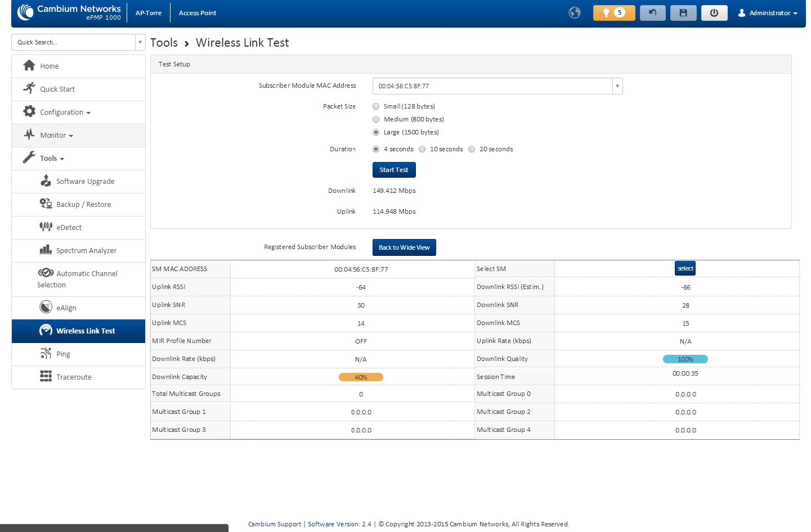Click the Software Upgrade icon
Screen dimensions: 811x532
[x=46, y=181]
